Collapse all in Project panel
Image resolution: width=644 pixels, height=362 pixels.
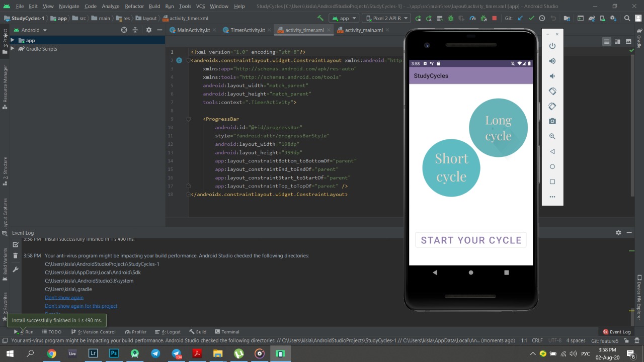(x=135, y=30)
